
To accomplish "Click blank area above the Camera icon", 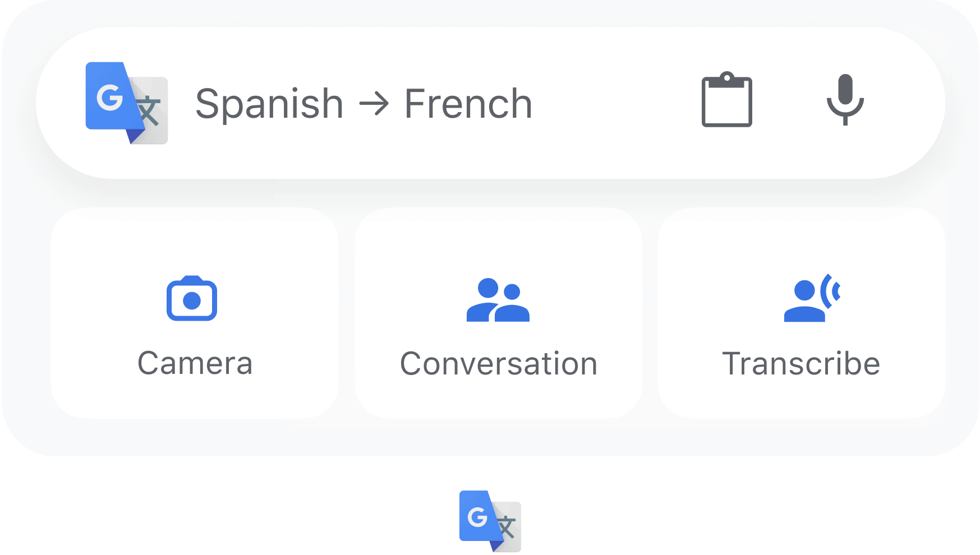I will tap(195, 241).
